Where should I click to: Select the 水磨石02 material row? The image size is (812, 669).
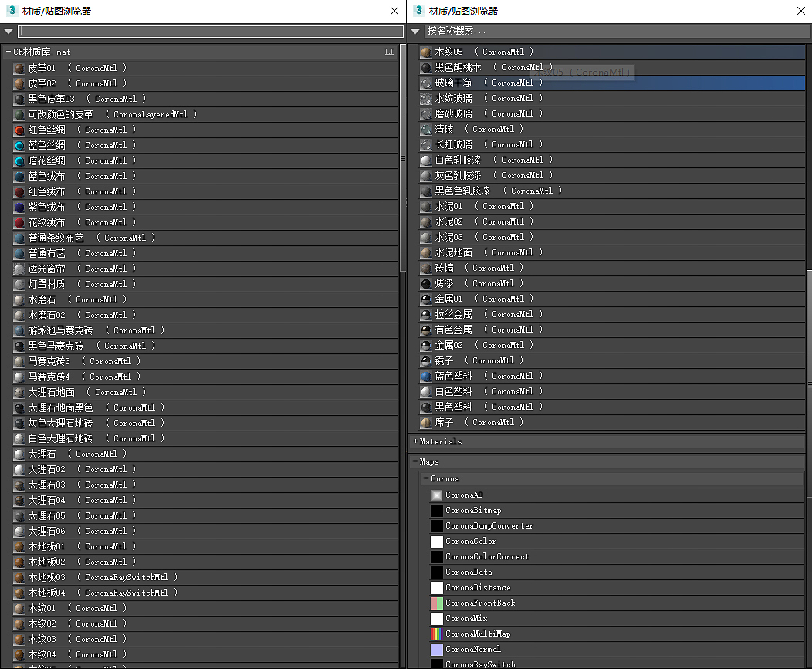tap(205, 316)
